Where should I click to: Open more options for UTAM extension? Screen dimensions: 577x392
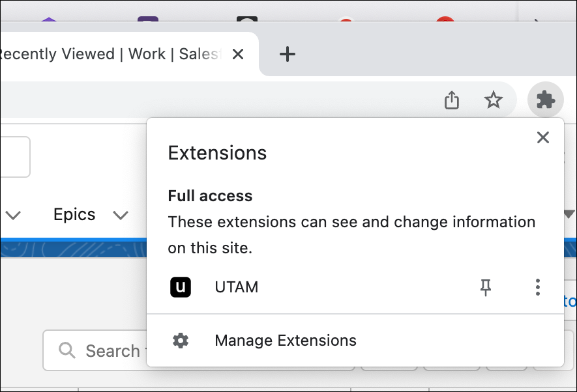[x=537, y=287]
